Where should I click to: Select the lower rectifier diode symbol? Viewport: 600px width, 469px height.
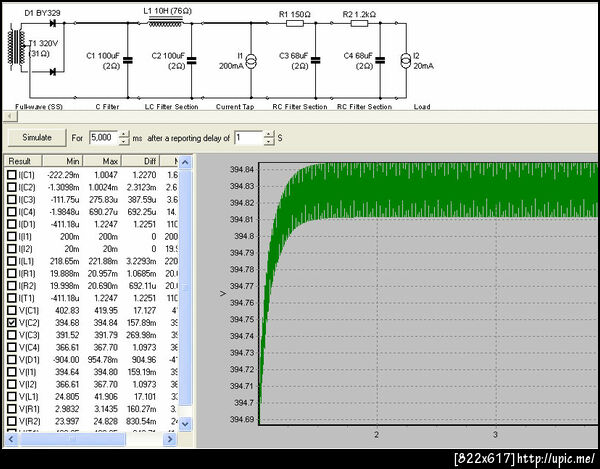click(x=53, y=72)
